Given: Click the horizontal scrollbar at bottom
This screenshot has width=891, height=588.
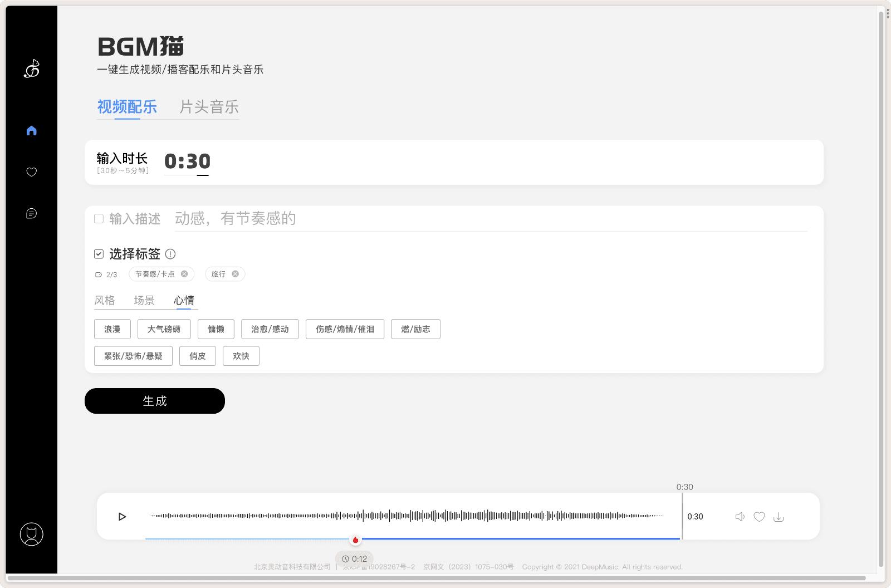Looking at the screenshot, I should (x=437, y=578).
